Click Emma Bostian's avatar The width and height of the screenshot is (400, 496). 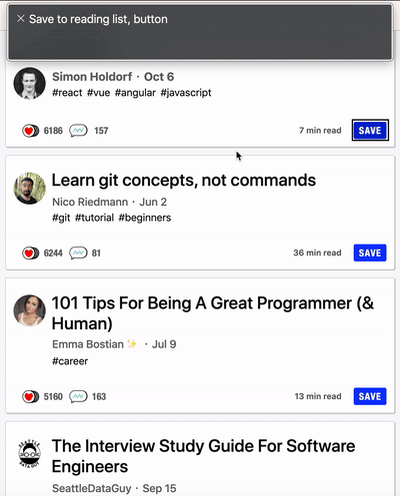[x=29, y=310]
